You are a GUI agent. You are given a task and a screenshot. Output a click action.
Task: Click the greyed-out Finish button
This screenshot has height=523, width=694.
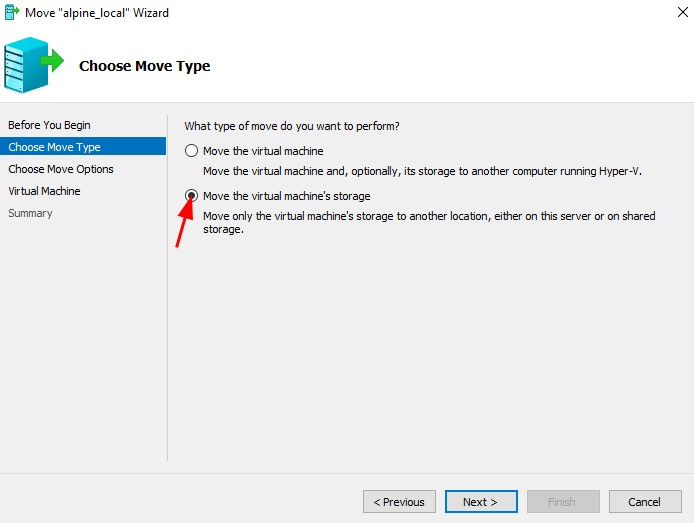coord(563,502)
